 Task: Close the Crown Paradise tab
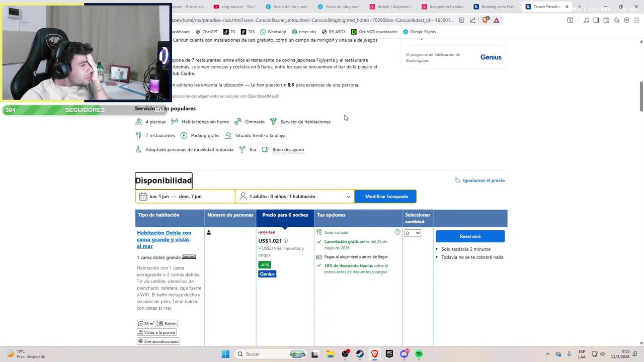click(567, 7)
